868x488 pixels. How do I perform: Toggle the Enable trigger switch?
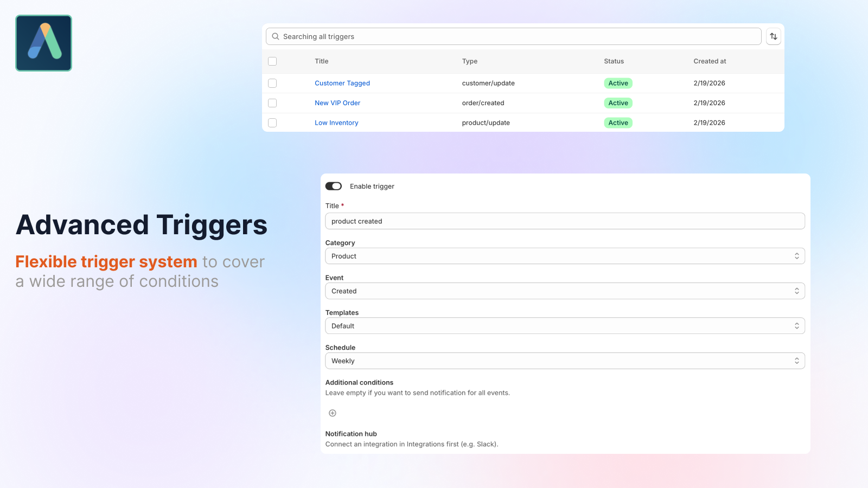334,186
